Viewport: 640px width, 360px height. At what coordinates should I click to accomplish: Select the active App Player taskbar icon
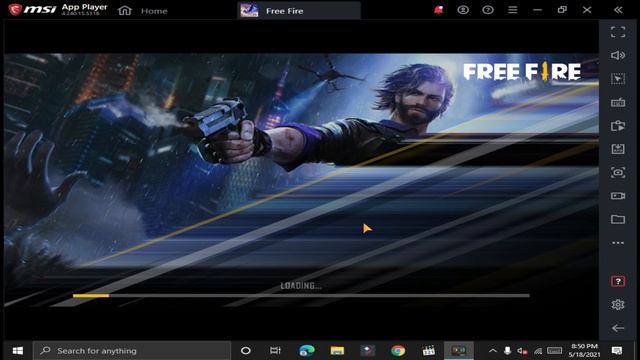pos(459,351)
